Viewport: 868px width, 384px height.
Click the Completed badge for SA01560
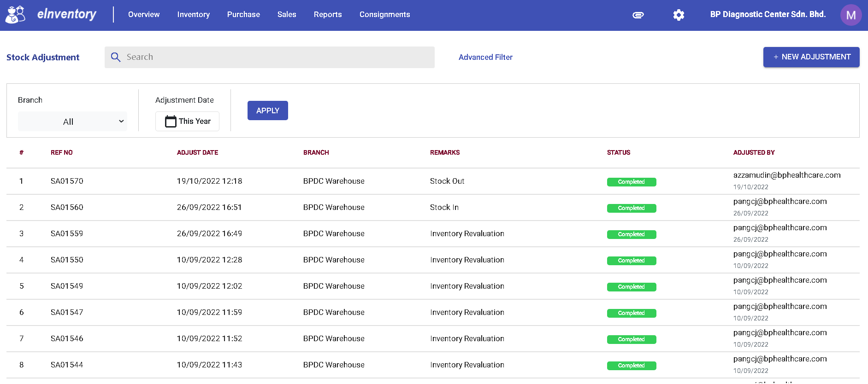pos(632,208)
